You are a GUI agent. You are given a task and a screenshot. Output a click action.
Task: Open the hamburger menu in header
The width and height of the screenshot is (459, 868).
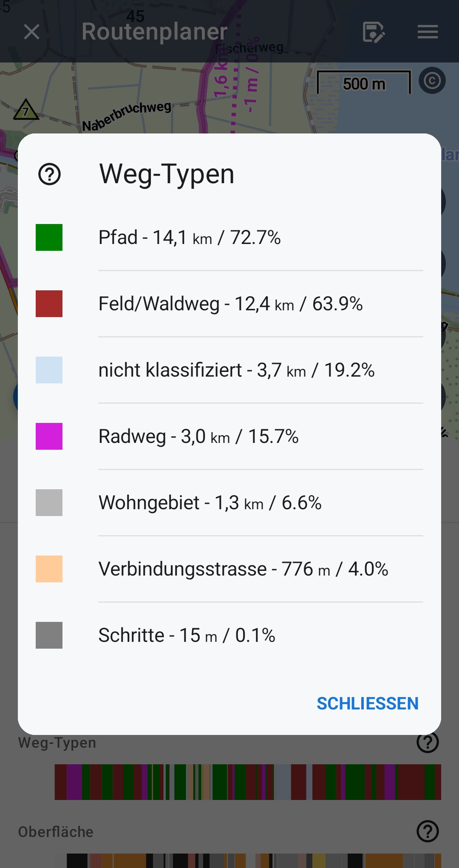point(428,32)
